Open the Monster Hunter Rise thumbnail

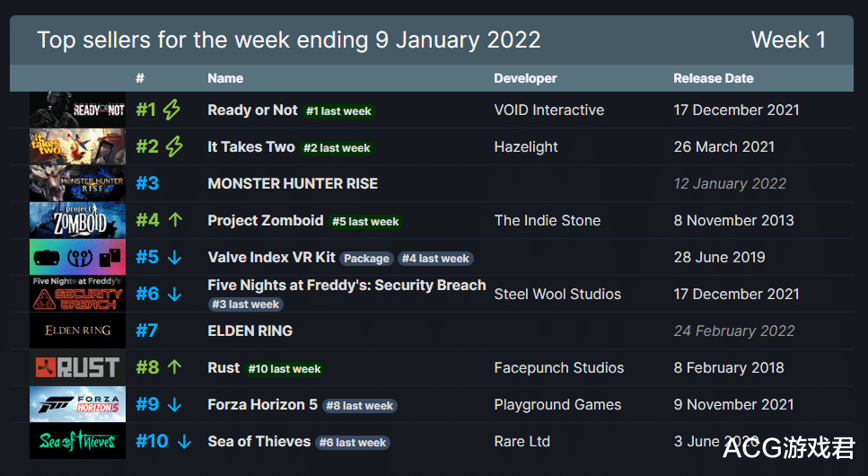click(x=77, y=183)
